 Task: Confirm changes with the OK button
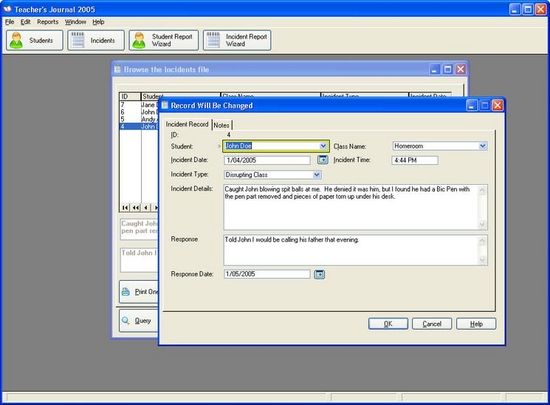tap(388, 324)
